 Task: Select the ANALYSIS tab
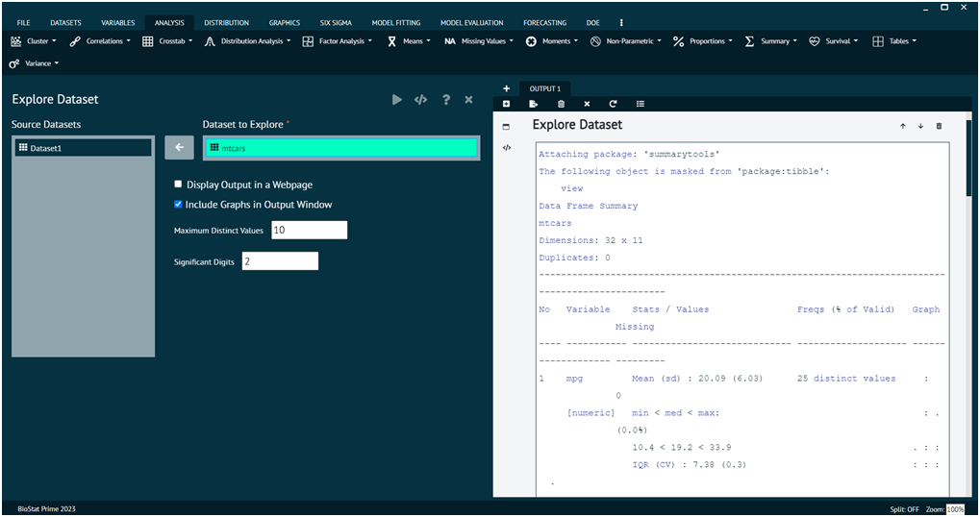(x=169, y=22)
